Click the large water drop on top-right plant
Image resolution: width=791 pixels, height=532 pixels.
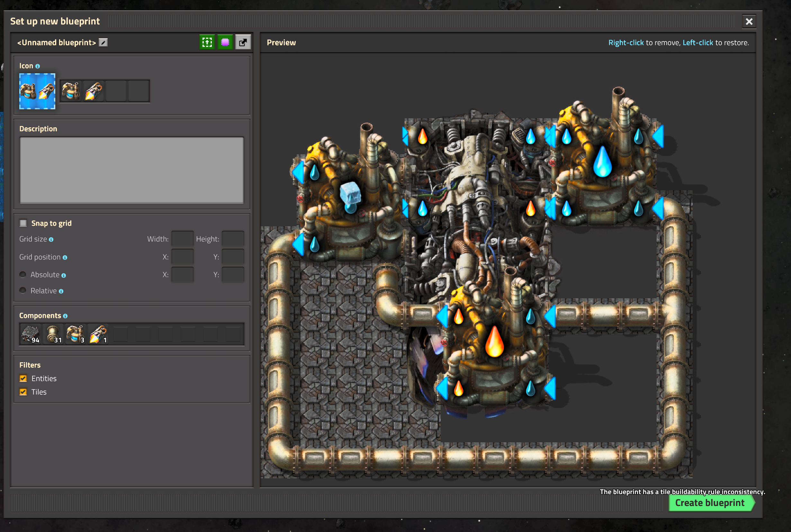pyautogui.click(x=602, y=161)
